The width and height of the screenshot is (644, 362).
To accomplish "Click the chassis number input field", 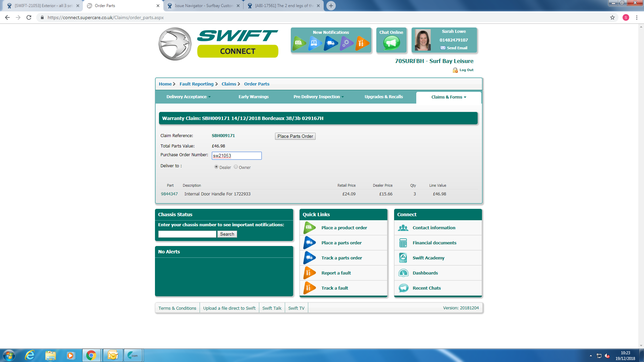I will pos(187,234).
